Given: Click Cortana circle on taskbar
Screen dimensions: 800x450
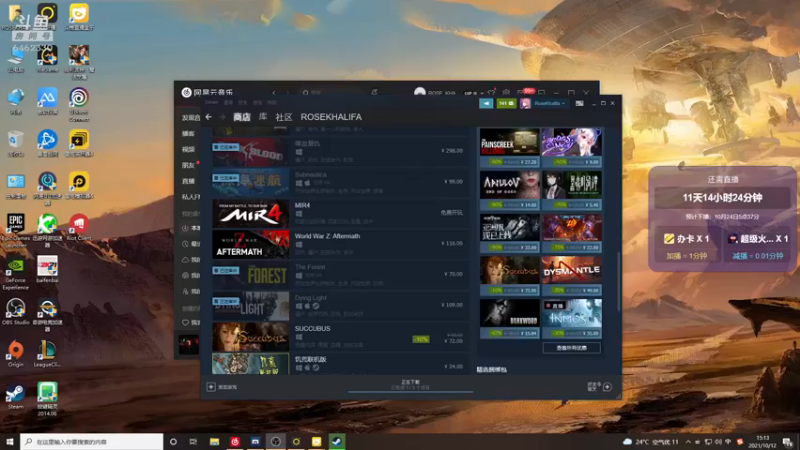Looking at the screenshot, I should 173,441.
